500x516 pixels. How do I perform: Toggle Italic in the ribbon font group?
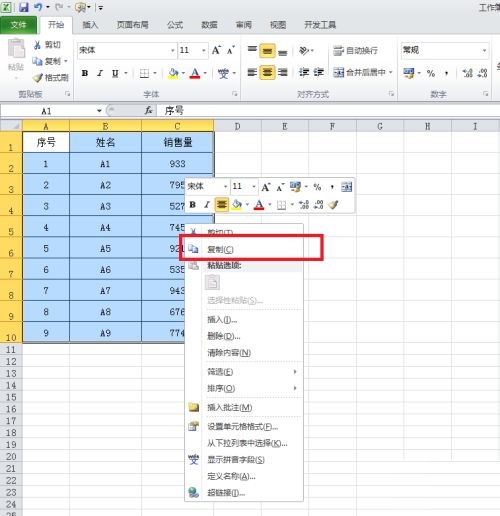point(100,73)
